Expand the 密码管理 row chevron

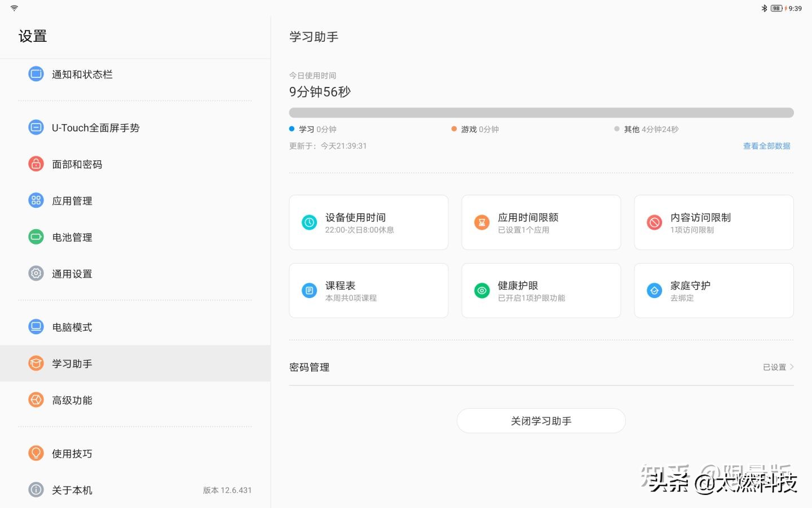[x=792, y=367]
